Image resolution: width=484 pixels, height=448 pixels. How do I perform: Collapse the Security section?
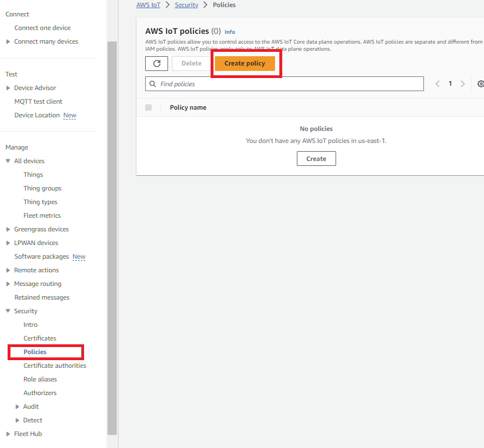click(x=8, y=311)
